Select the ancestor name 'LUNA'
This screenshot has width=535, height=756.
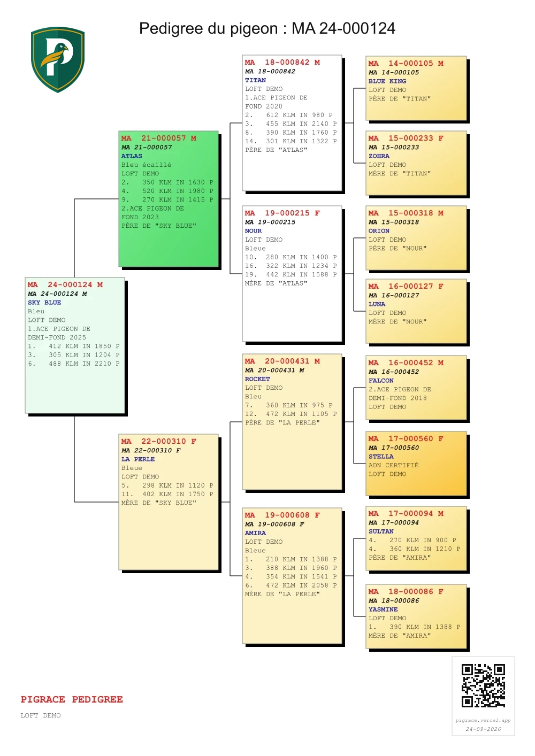377,304
